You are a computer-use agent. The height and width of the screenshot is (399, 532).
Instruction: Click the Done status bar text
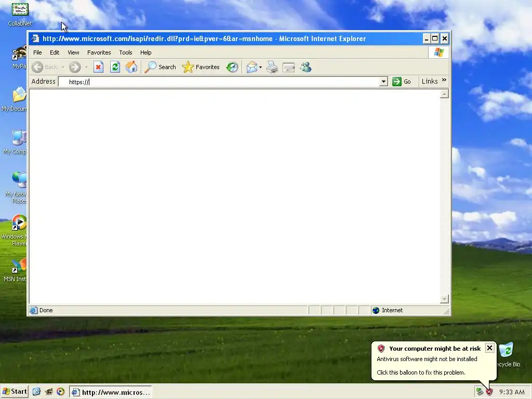click(x=46, y=310)
